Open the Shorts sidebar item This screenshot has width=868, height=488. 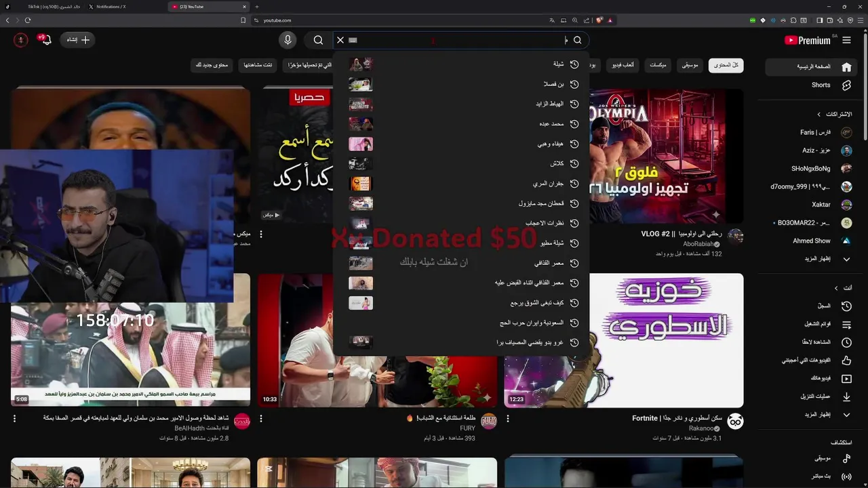810,85
